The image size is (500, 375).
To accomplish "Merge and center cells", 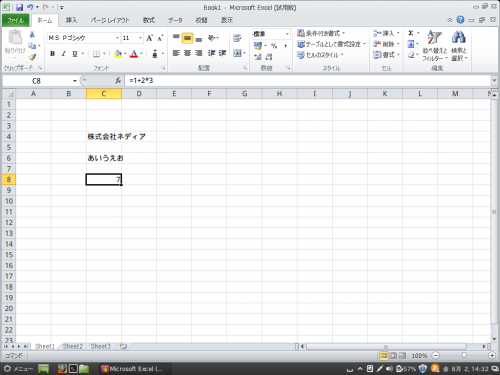I will 237,53.
